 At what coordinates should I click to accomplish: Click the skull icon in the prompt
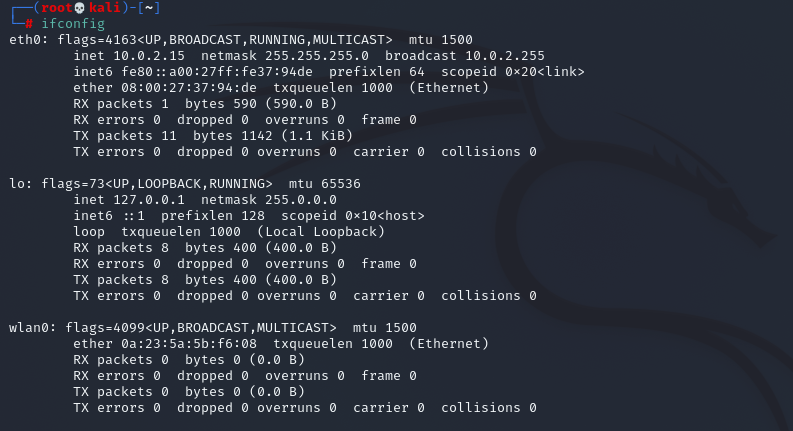coord(79,8)
